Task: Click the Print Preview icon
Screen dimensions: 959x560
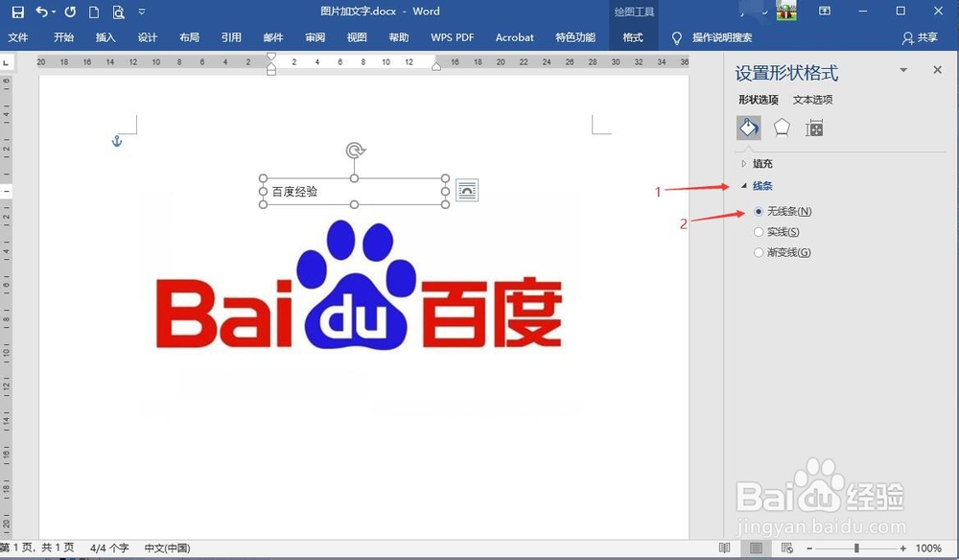Action: [118, 12]
